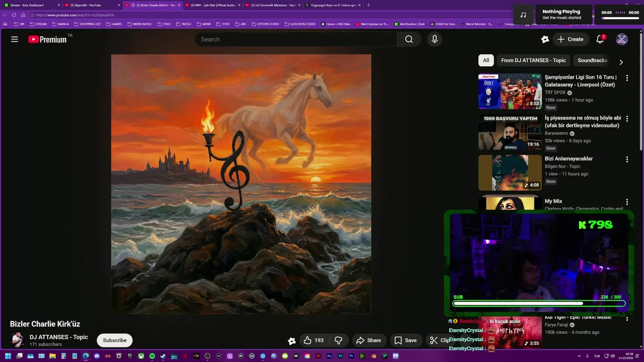Subscribe to DJ ATTANSES - Topic
The width and height of the screenshot is (644, 362).
point(115,340)
